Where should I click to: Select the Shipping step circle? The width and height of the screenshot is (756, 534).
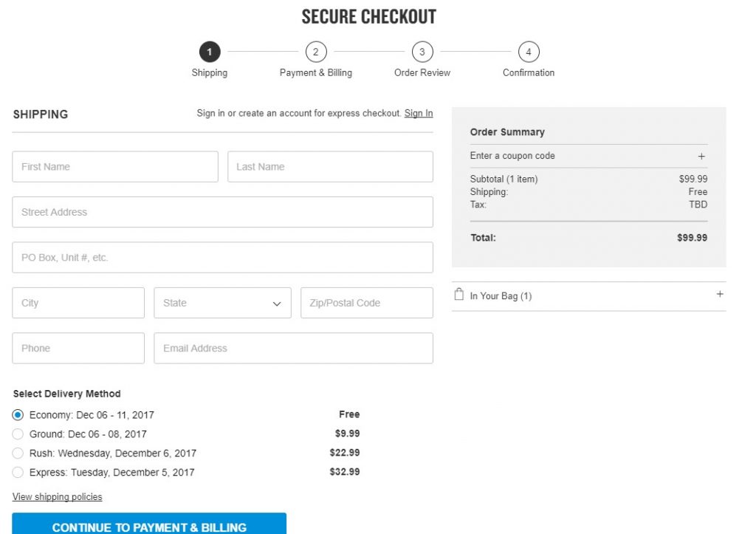pyautogui.click(x=210, y=52)
